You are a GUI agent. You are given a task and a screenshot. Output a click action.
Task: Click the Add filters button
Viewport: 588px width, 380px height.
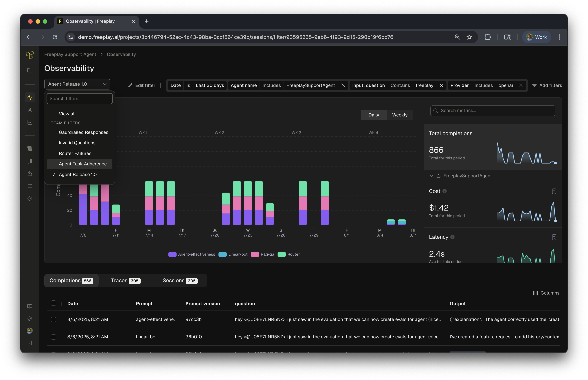(547, 85)
